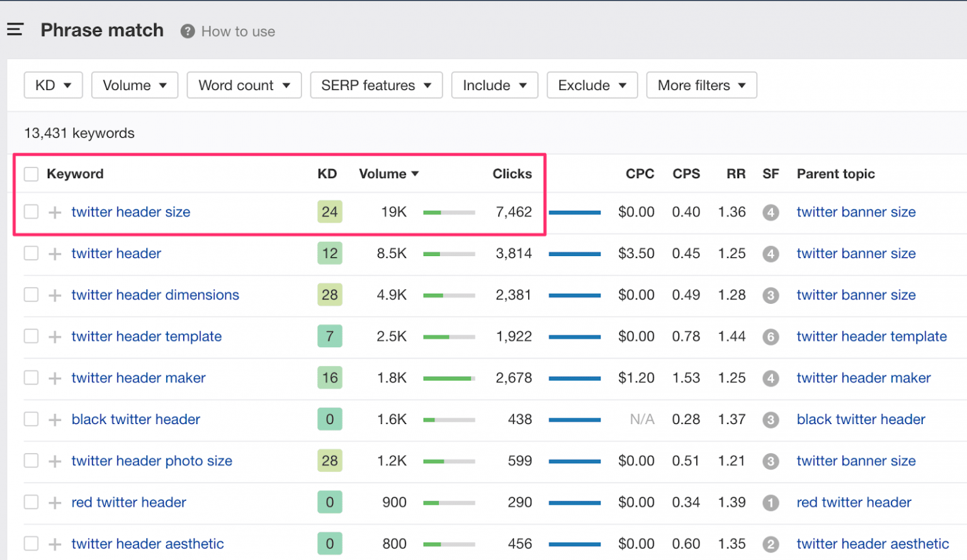Click the hamburger menu icon
The height and width of the screenshot is (560, 967).
(15, 29)
